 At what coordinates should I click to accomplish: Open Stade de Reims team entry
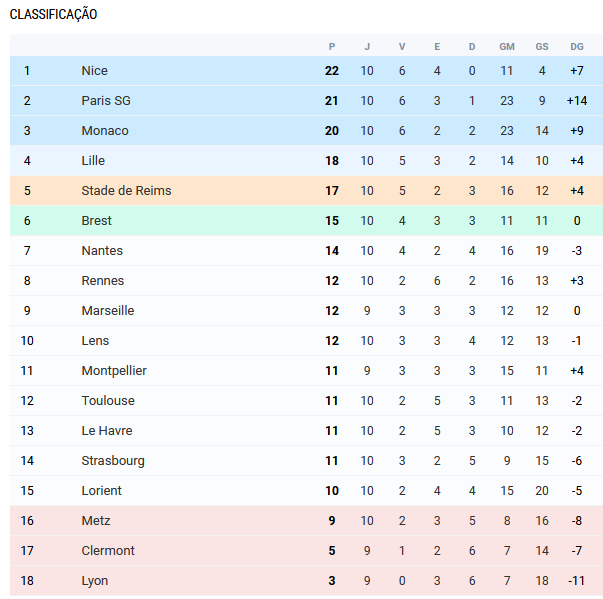pos(126,191)
